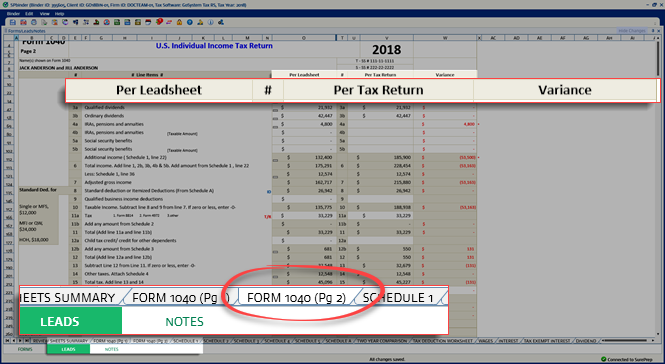This screenshot has width=665, height=364.
Task: Go to first sheet tab arrow
Action: click(x=8, y=341)
